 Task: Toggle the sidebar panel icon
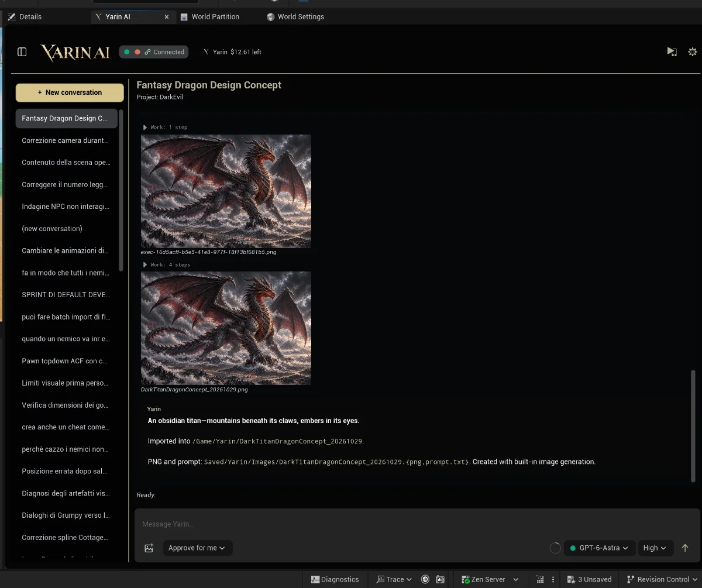coord(22,52)
